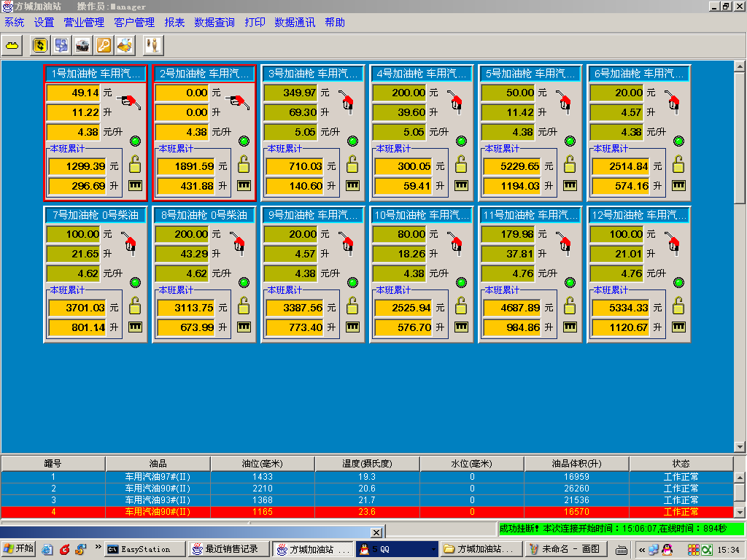Screen dimensions: 747x560
Task: Click green status light on pump 2
Action: (244, 141)
